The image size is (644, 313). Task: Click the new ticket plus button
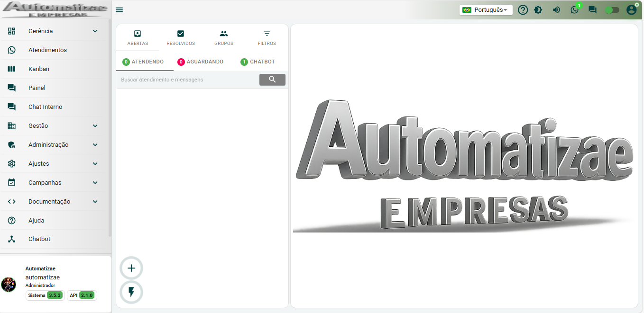click(x=131, y=268)
